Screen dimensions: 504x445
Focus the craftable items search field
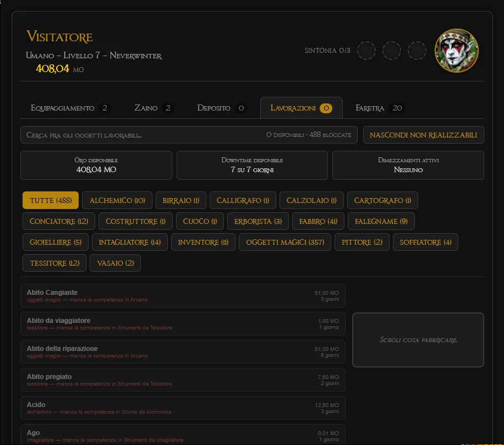189,135
